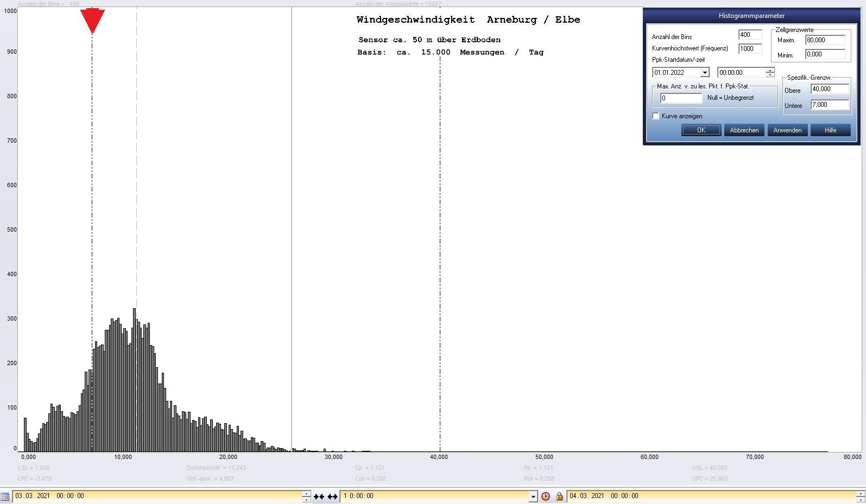The image size is (866, 504).
Task: Click the Anzahl der Bins input field
Action: [749, 35]
